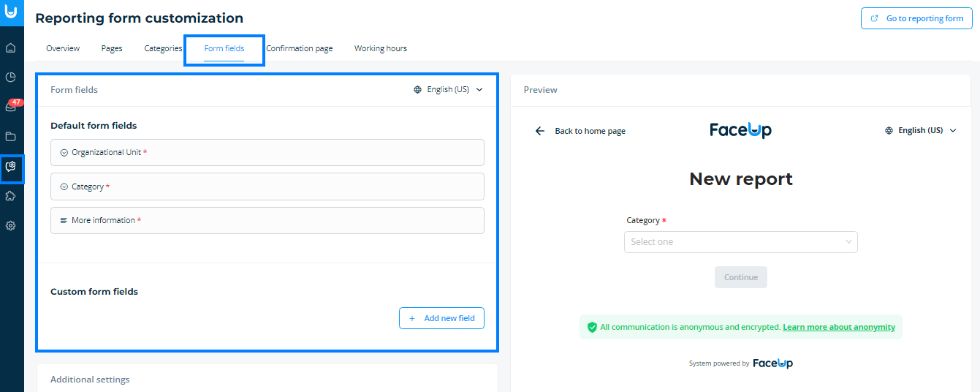This screenshot has width=980, height=392.
Task: Click the FaceUp logo at top left
Action: click(11, 12)
